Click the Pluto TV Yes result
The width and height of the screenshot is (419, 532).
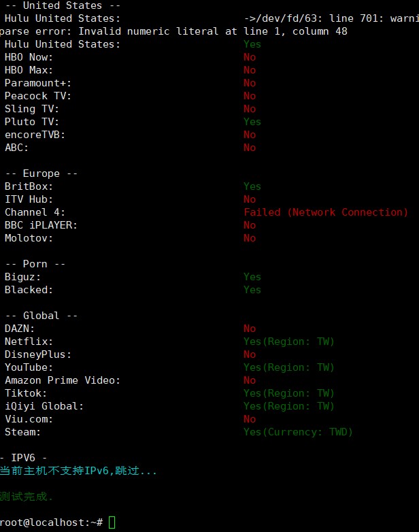[x=252, y=122]
